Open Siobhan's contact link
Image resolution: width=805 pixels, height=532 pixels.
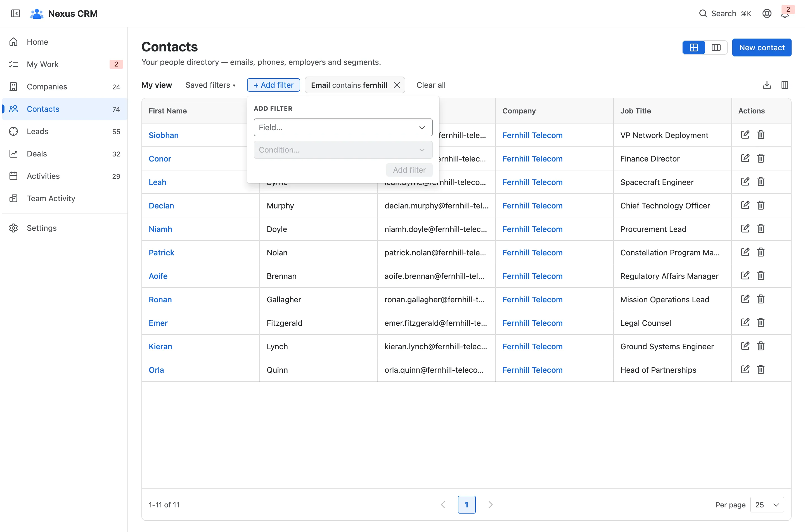(x=164, y=135)
